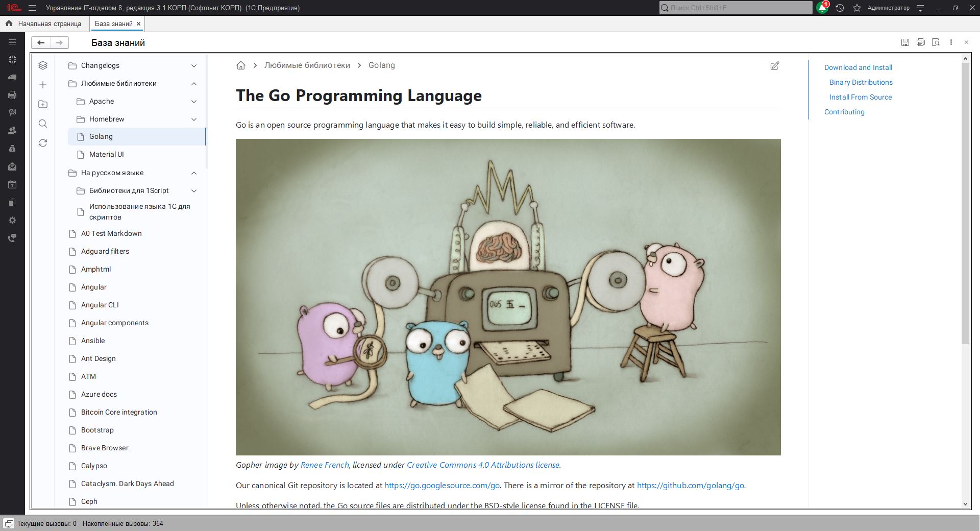Expand the Apache folder chevron

pyautogui.click(x=194, y=102)
